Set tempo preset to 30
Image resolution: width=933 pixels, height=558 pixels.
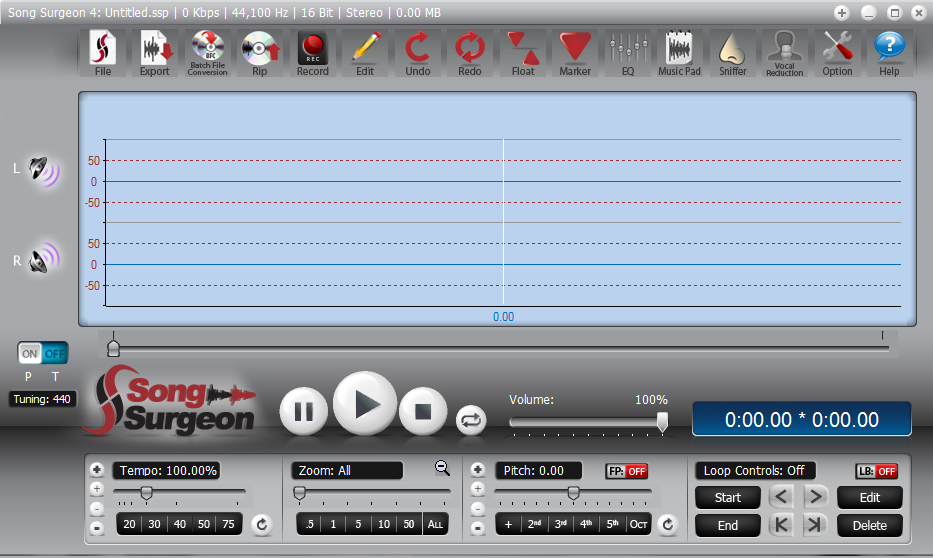(x=154, y=524)
